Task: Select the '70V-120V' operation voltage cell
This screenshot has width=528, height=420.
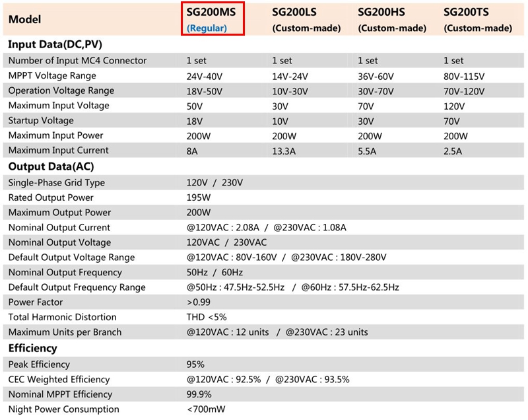Action: pos(464,92)
